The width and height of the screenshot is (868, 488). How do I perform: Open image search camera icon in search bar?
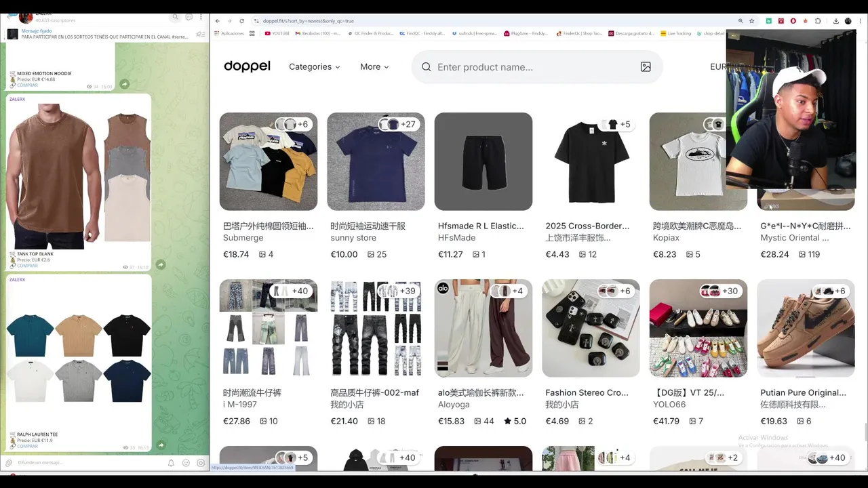[x=646, y=66]
